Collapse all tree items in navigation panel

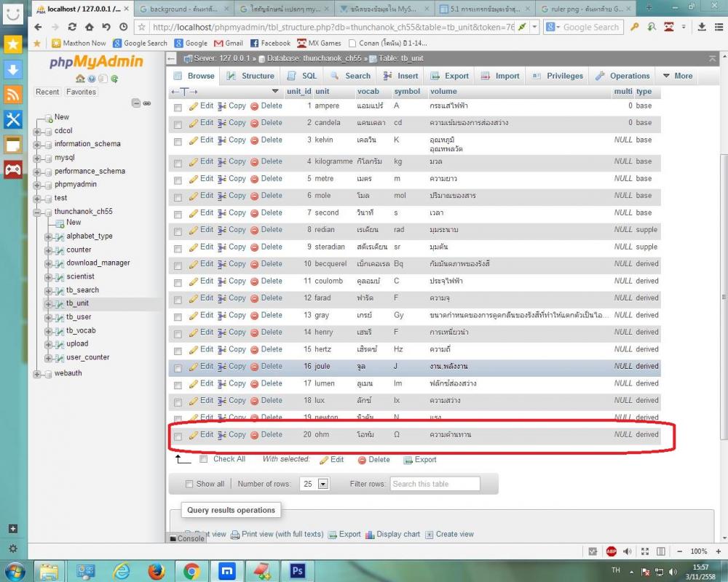[136, 103]
